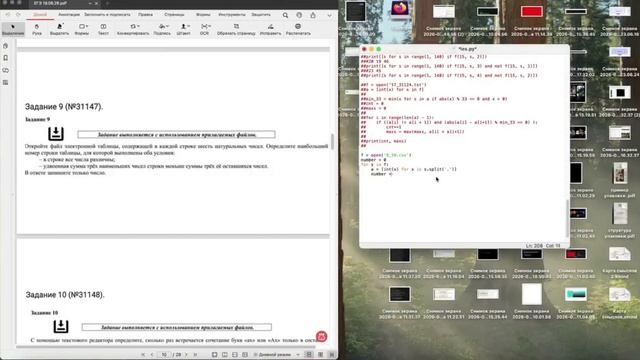
Task: Click the code editor vertical scrollbar
Action: tap(567, 218)
